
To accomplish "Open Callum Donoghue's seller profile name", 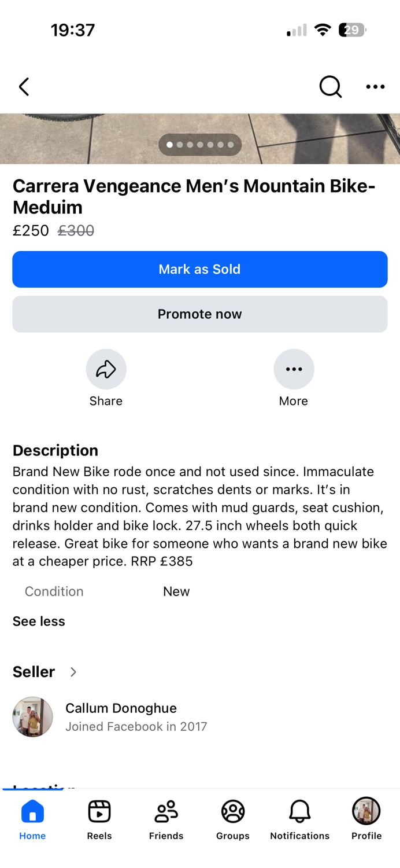I will tap(121, 708).
